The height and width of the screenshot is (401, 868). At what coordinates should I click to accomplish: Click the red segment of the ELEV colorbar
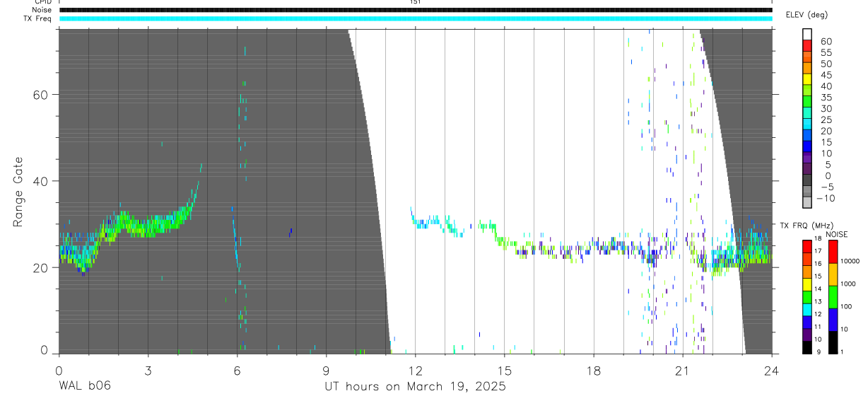point(807,46)
